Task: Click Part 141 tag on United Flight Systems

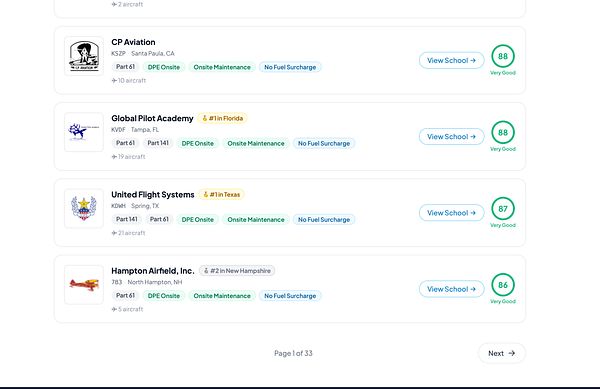Action: click(127, 219)
